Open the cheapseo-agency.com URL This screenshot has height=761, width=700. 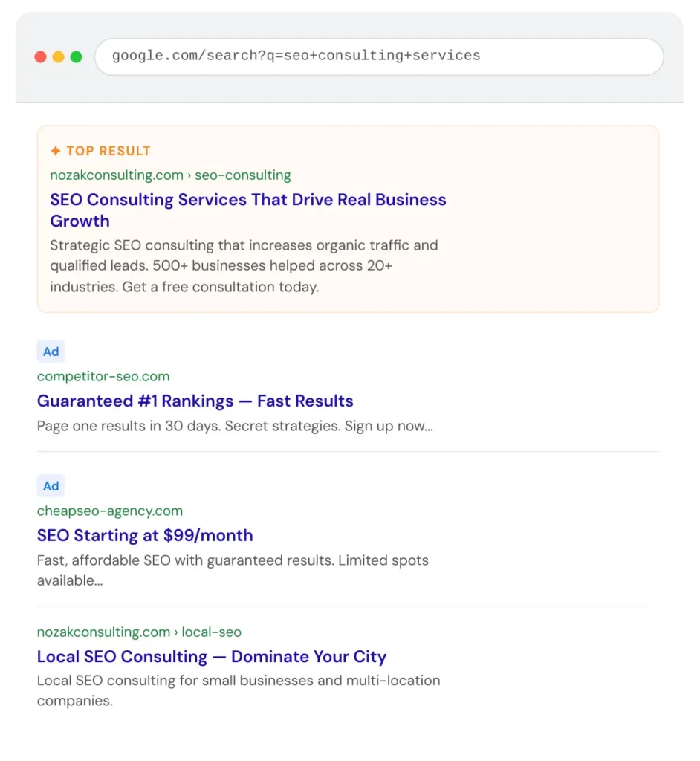pyautogui.click(x=110, y=511)
